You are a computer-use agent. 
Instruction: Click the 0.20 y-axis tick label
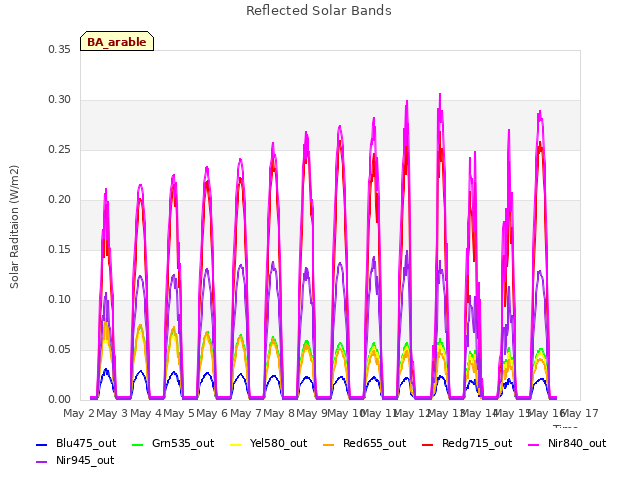(60, 200)
